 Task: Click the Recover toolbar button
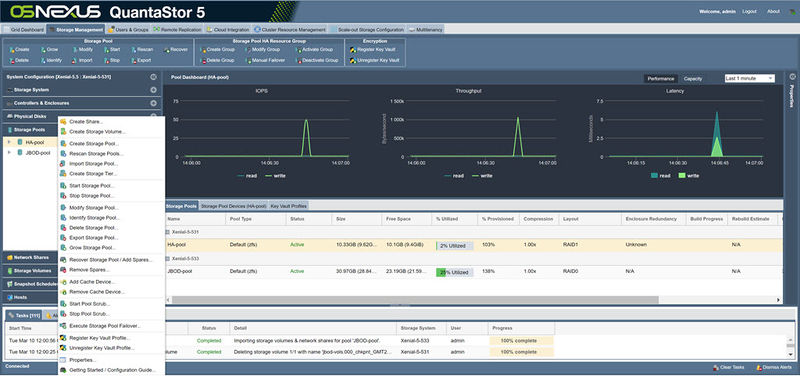[176, 49]
